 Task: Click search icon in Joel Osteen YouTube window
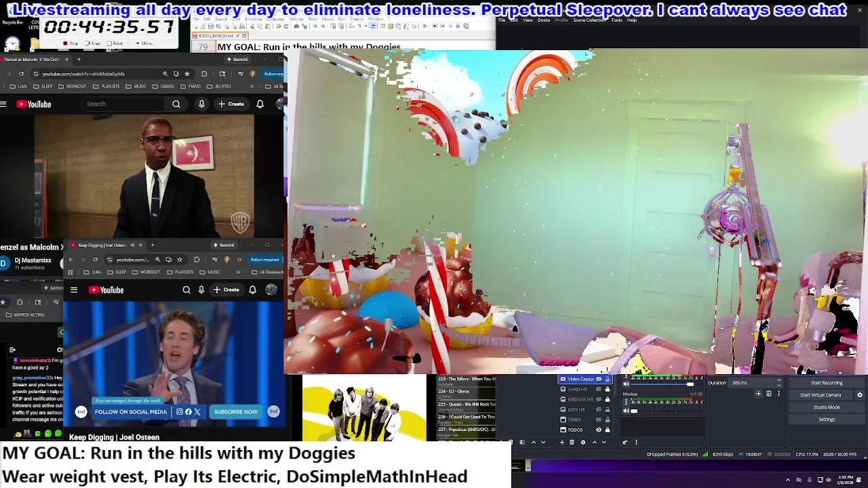pos(186,290)
